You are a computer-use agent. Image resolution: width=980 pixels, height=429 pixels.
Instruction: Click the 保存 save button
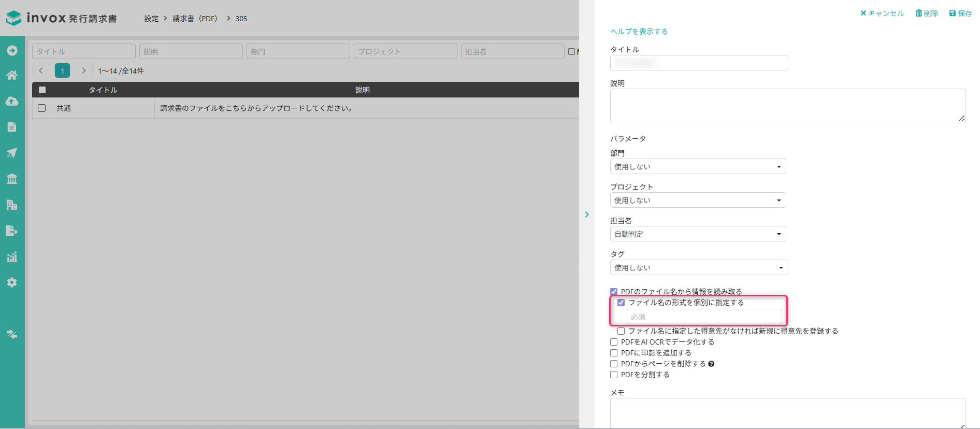960,13
